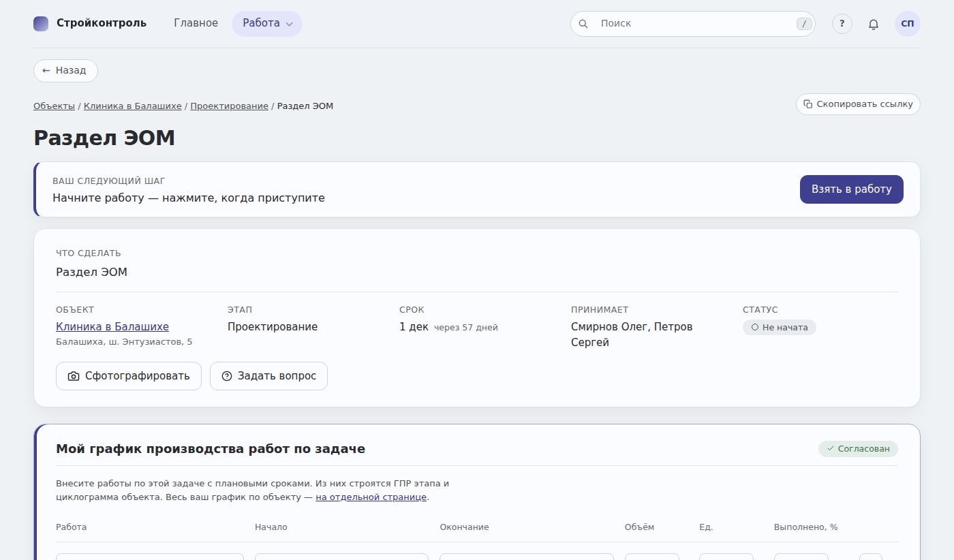Screen dimensions: 954x560
Task: Expand the Работа dropdown menu
Action: [267, 24]
